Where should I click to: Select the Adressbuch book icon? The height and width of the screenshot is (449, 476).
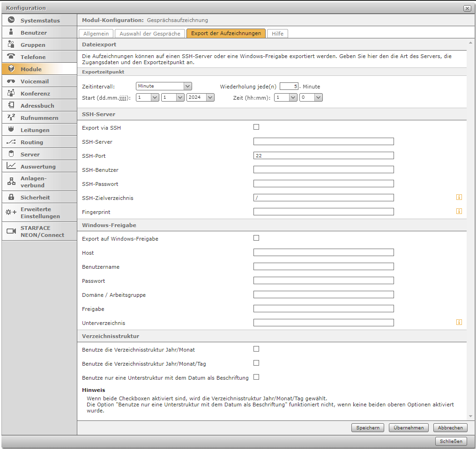tap(11, 105)
